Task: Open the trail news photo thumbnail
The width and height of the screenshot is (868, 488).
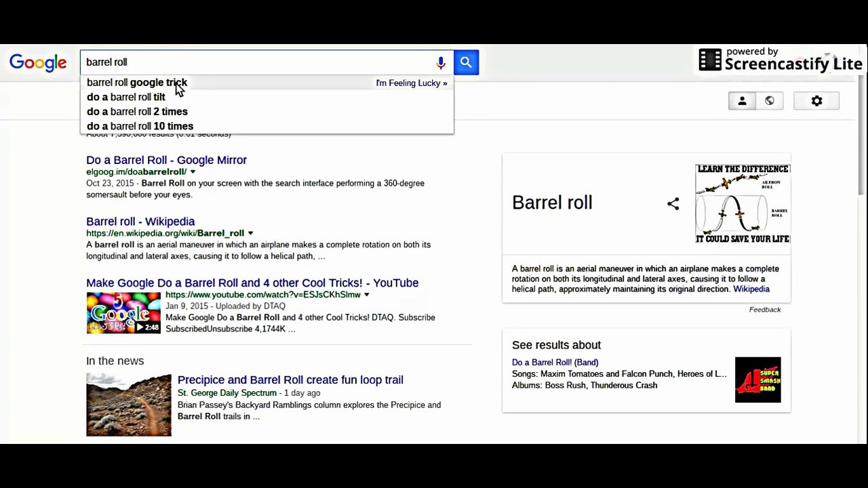Action: pos(129,405)
